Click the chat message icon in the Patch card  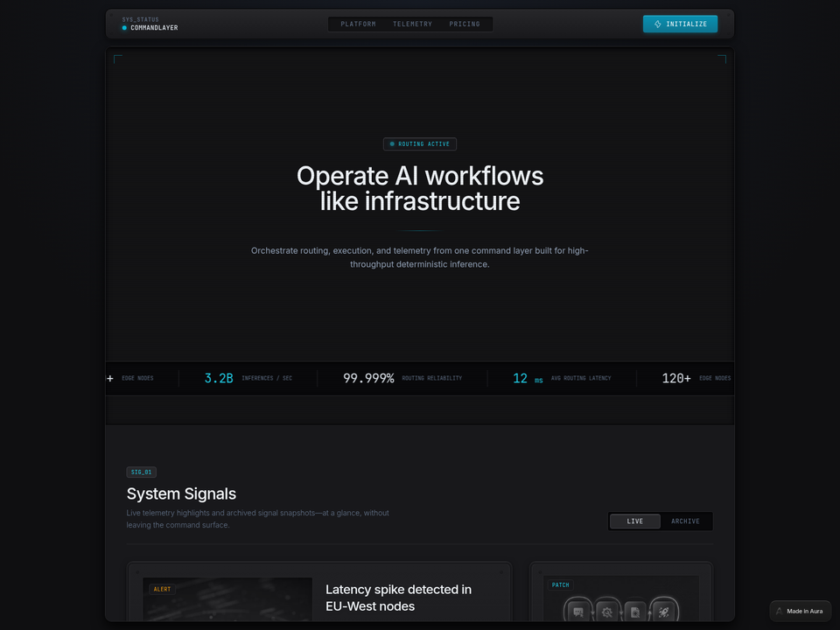[578, 612]
